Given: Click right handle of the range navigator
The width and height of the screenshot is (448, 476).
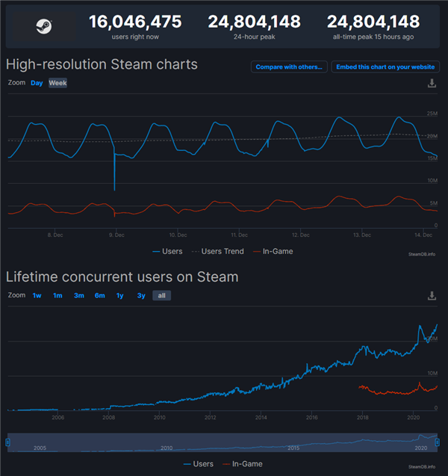Looking at the screenshot, I should click(438, 443).
